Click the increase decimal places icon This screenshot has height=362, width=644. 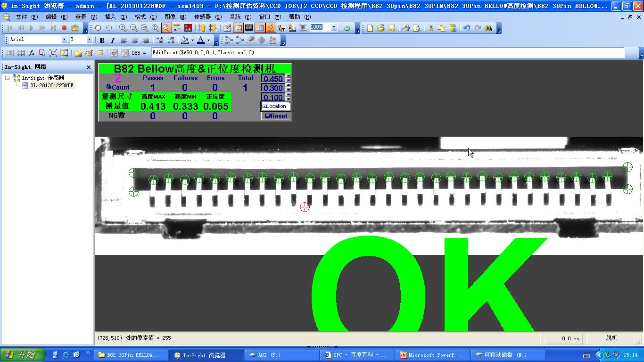tap(160, 40)
